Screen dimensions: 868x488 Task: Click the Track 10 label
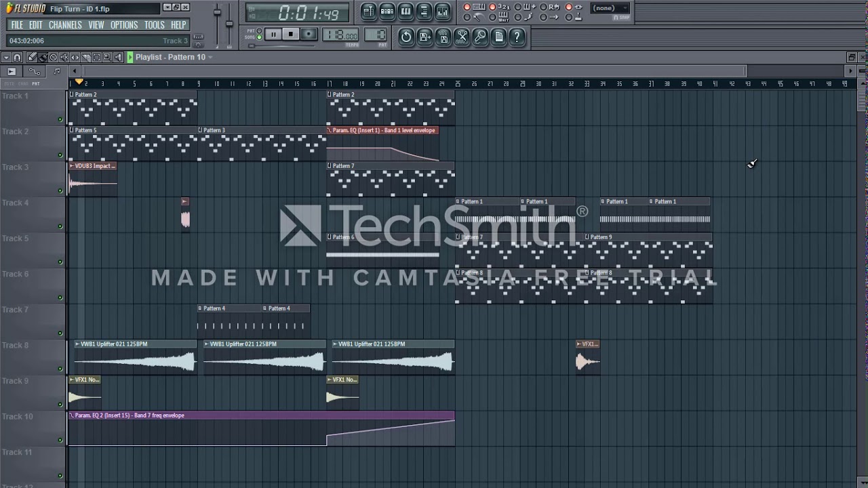point(17,417)
